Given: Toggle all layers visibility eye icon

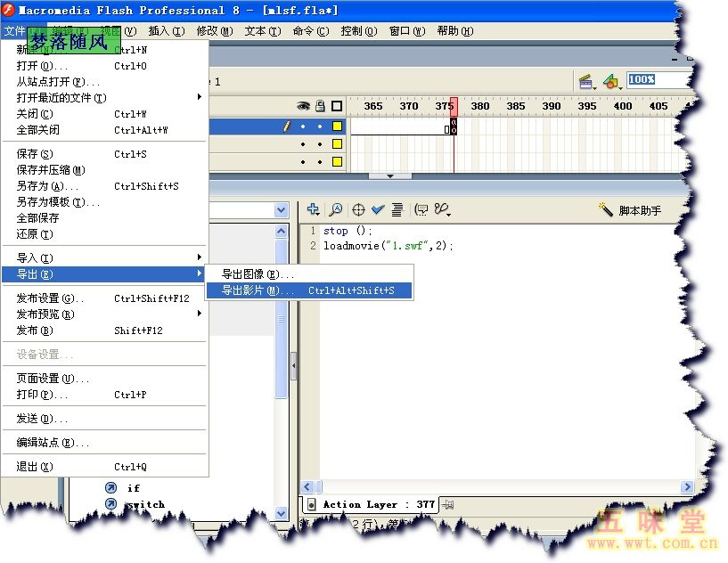Looking at the screenshot, I should pyautogui.click(x=304, y=106).
